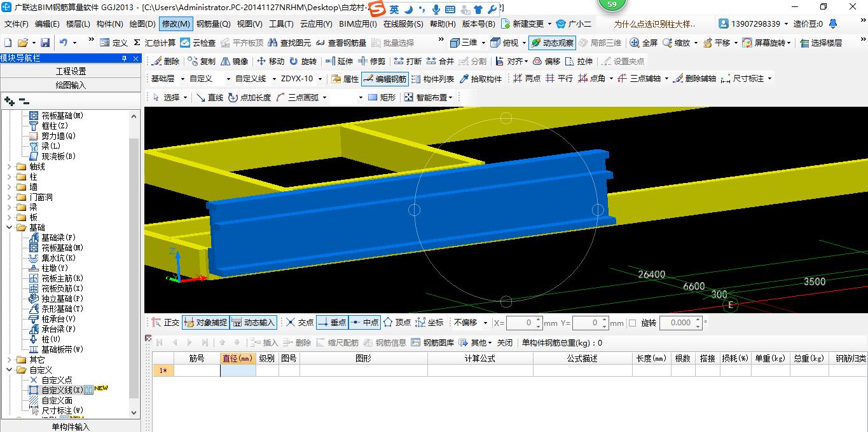Expand the 轴线 tree folder
The image size is (868, 432).
point(9,166)
